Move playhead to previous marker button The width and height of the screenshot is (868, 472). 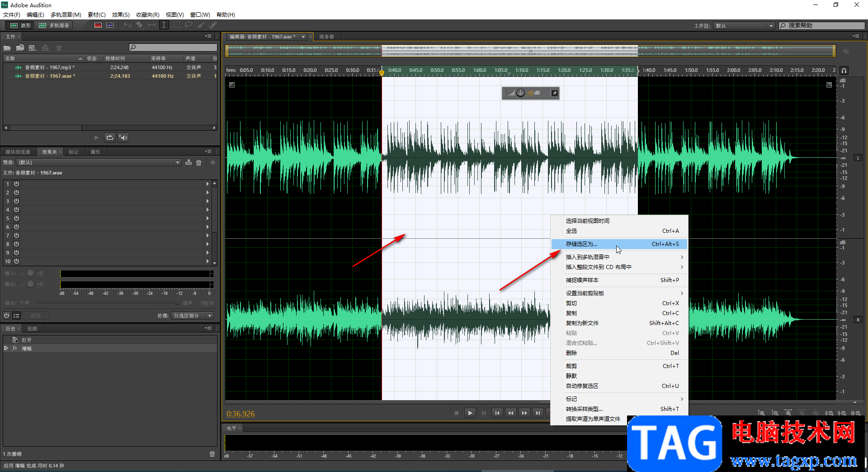pyautogui.click(x=497, y=413)
